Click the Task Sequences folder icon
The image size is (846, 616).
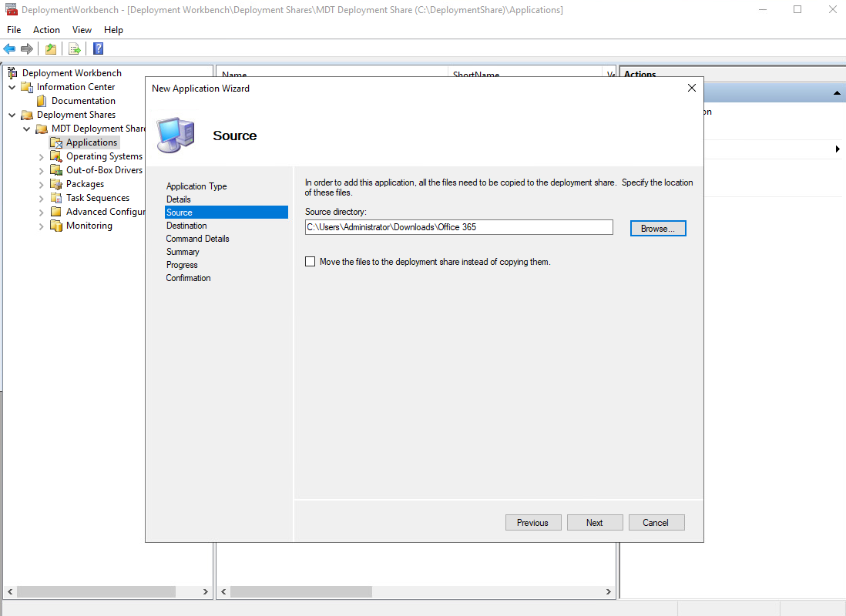pyautogui.click(x=56, y=198)
